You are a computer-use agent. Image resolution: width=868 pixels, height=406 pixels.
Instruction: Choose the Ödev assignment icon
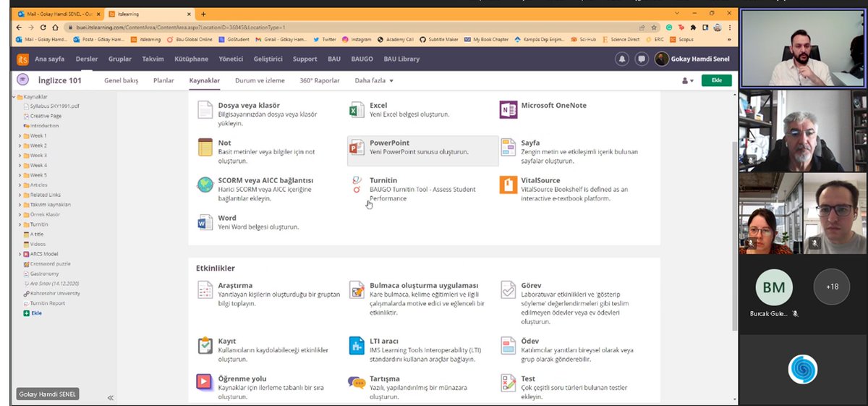508,345
